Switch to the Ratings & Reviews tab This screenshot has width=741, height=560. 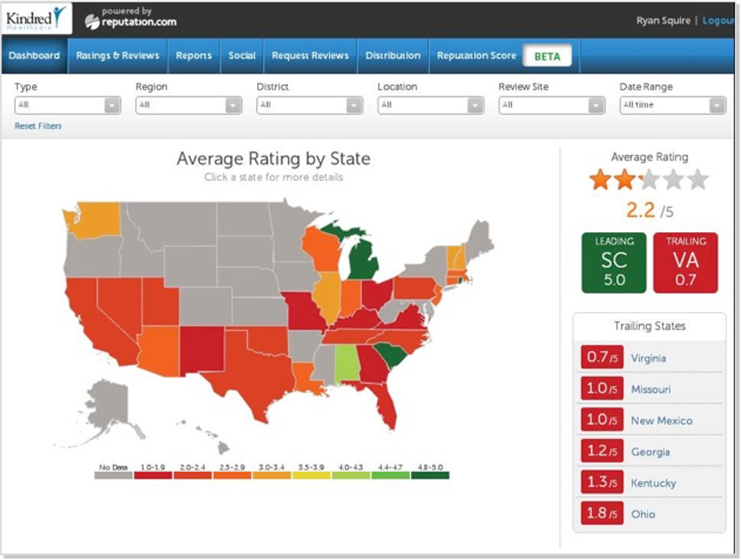[x=118, y=55]
